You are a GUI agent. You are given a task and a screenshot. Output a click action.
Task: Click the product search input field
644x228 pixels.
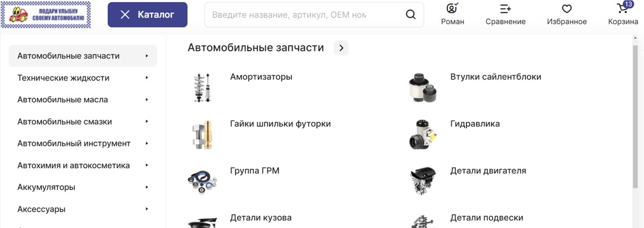[x=290, y=14]
